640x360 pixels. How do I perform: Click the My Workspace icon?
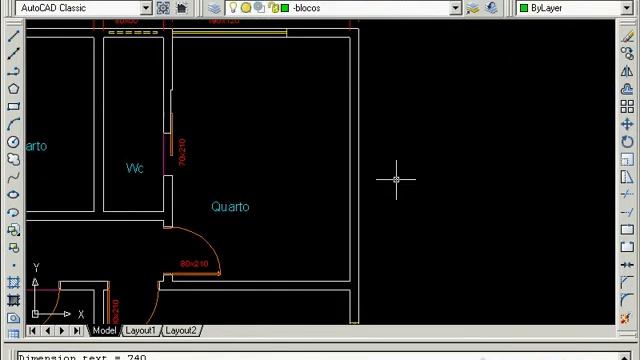coord(182,8)
